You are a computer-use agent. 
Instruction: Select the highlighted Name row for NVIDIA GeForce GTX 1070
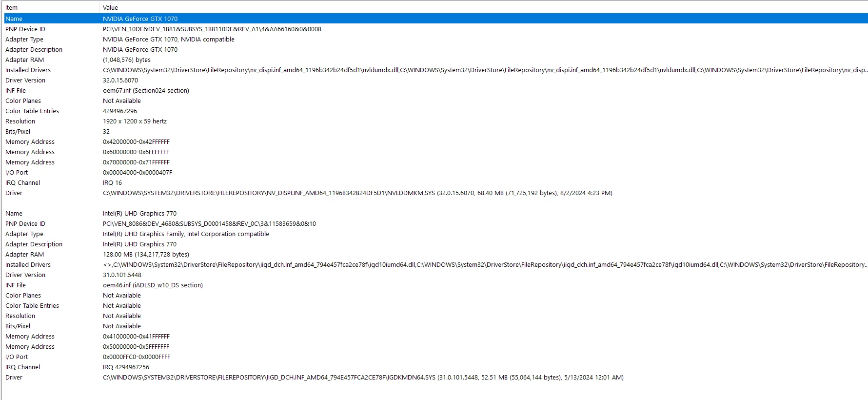pyautogui.click(x=436, y=19)
